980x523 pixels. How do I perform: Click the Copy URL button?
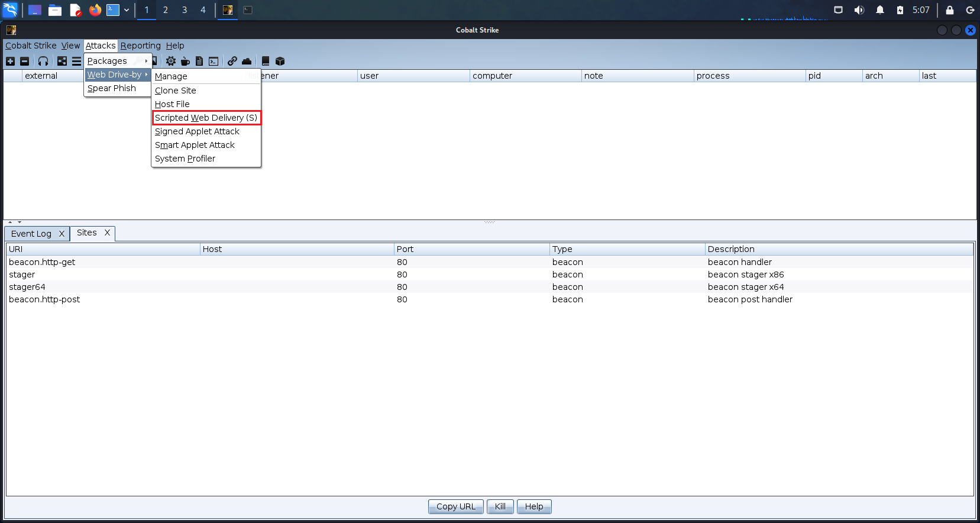click(x=456, y=506)
